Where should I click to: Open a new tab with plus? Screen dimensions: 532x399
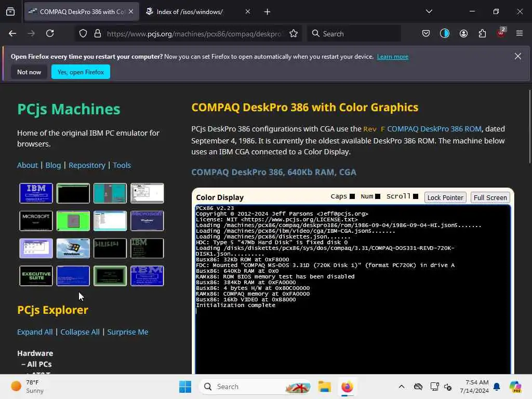click(268, 12)
